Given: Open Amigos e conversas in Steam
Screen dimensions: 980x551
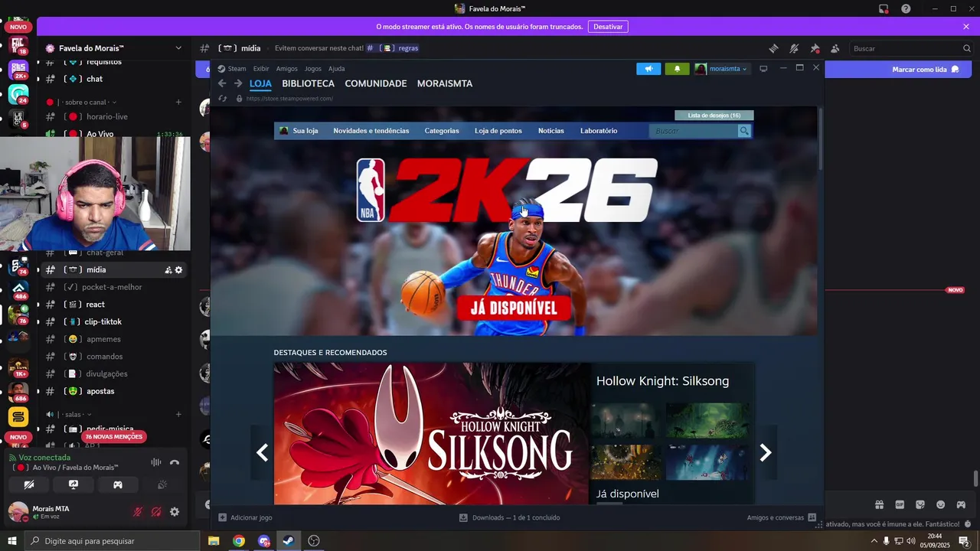Looking at the screenshot, I should click(x=782, y=518).
